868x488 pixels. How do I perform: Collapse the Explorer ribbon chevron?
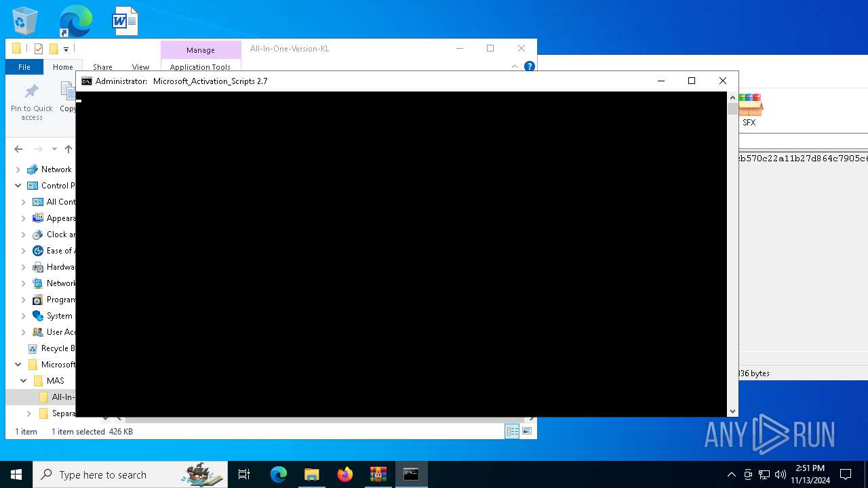coord(515,66)
